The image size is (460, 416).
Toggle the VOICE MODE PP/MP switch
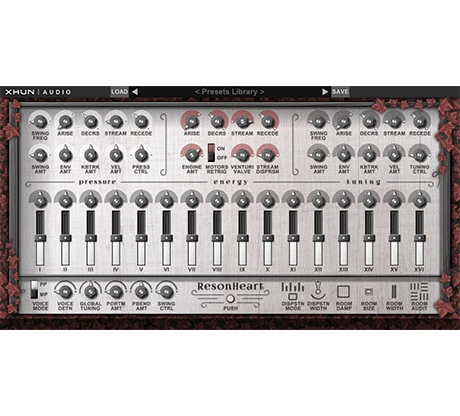coord(35,289)
